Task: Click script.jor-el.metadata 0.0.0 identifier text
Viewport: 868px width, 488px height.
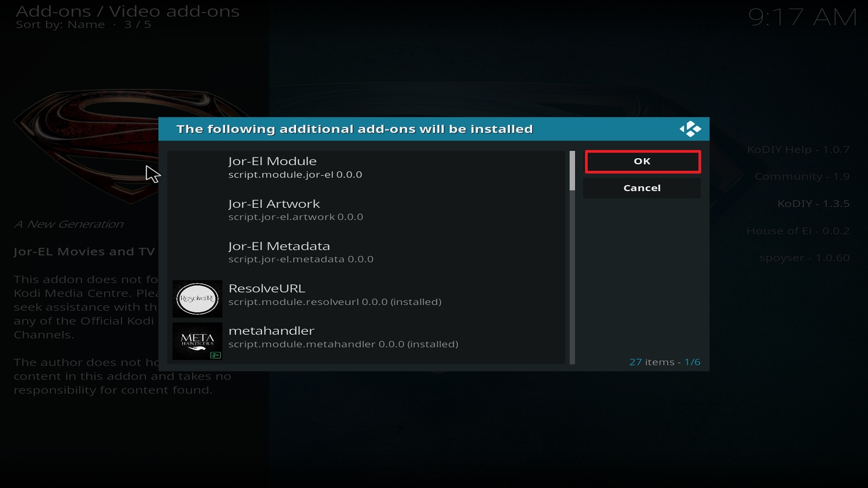Action: pos(301,259)
